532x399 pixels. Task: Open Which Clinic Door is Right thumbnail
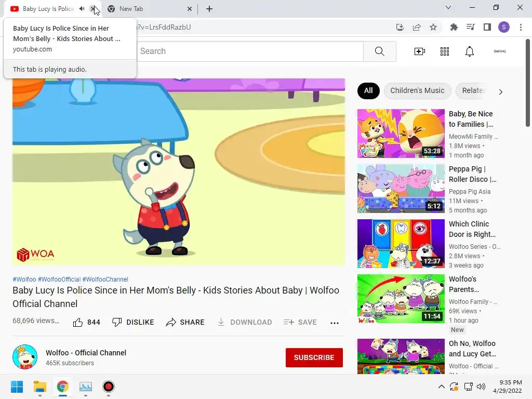[401, 244]
